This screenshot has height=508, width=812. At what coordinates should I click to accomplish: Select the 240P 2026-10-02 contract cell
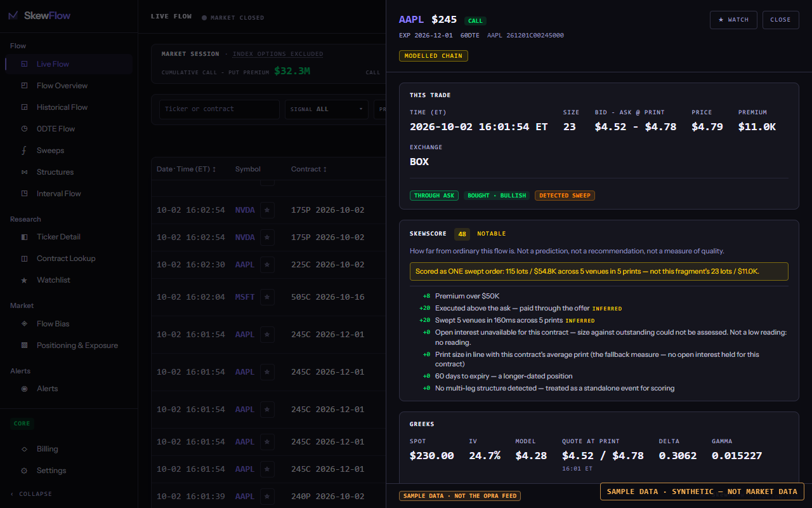(328, 497)
